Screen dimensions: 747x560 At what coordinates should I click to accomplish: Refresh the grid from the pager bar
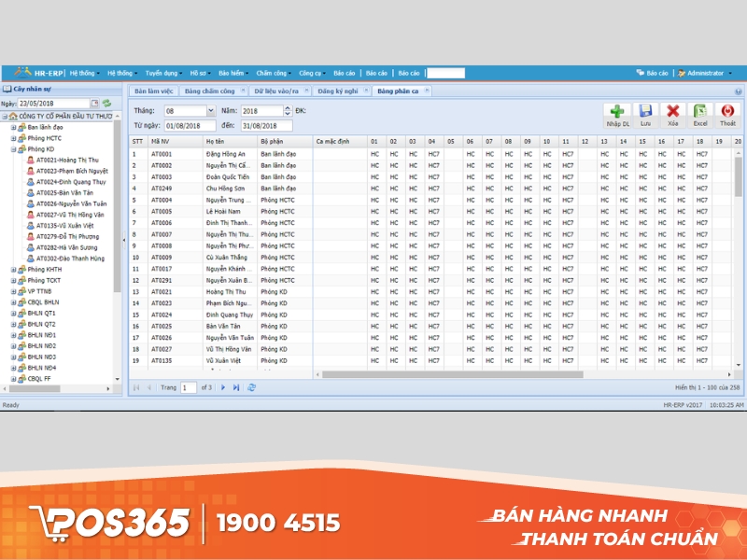(x=251, y=386)
